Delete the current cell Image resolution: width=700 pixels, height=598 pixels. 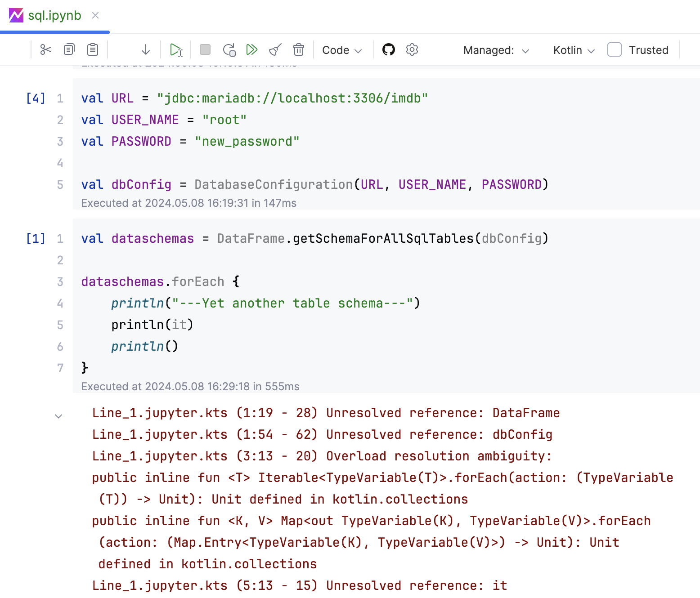point(299,50)
